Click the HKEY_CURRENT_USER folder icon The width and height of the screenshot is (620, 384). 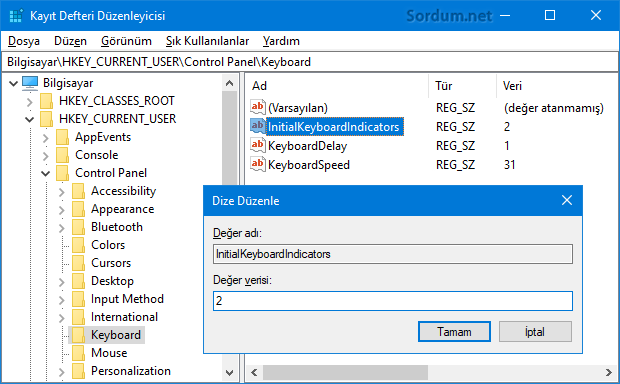[46, 119]
